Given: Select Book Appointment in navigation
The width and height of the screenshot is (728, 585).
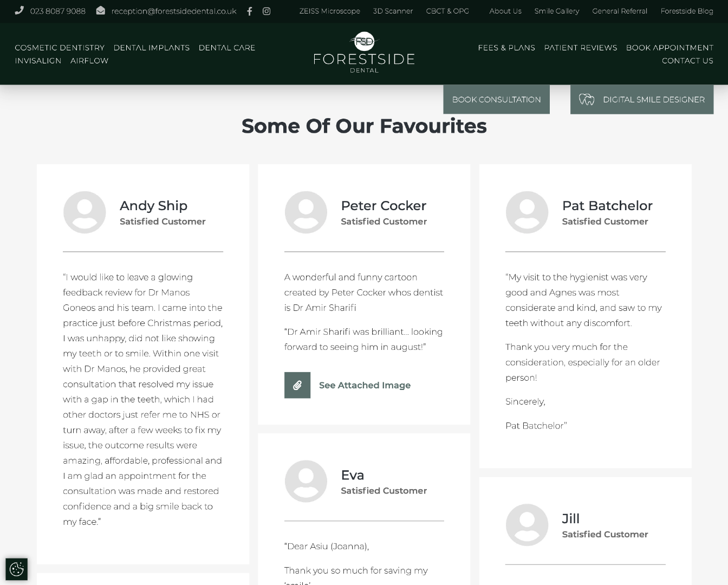Looking at the screenshot, I should pos(669,48).
